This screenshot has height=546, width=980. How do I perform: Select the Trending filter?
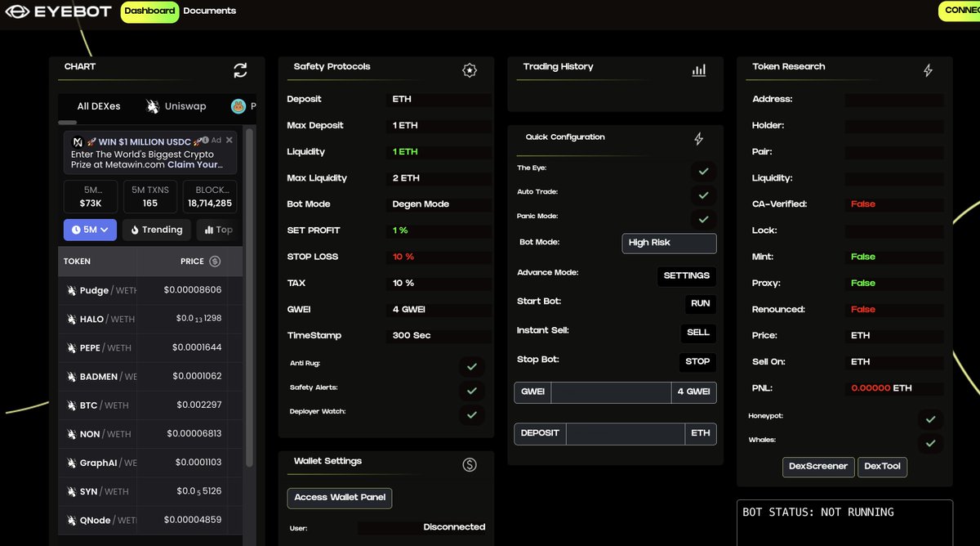point(157,230)
